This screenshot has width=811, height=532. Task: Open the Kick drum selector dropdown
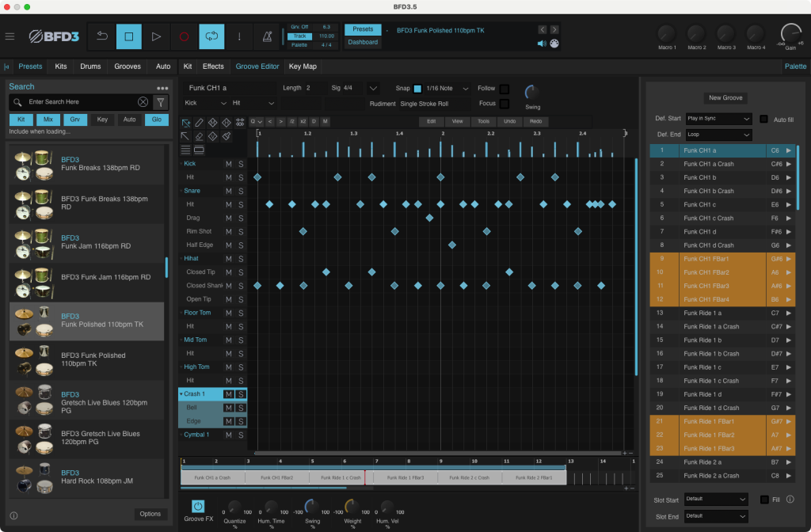205,103
